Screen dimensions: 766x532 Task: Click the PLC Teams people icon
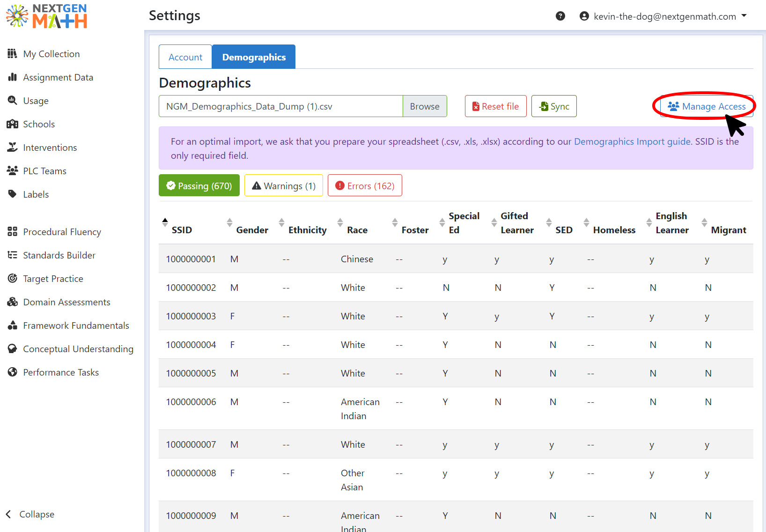pos(12,170)
